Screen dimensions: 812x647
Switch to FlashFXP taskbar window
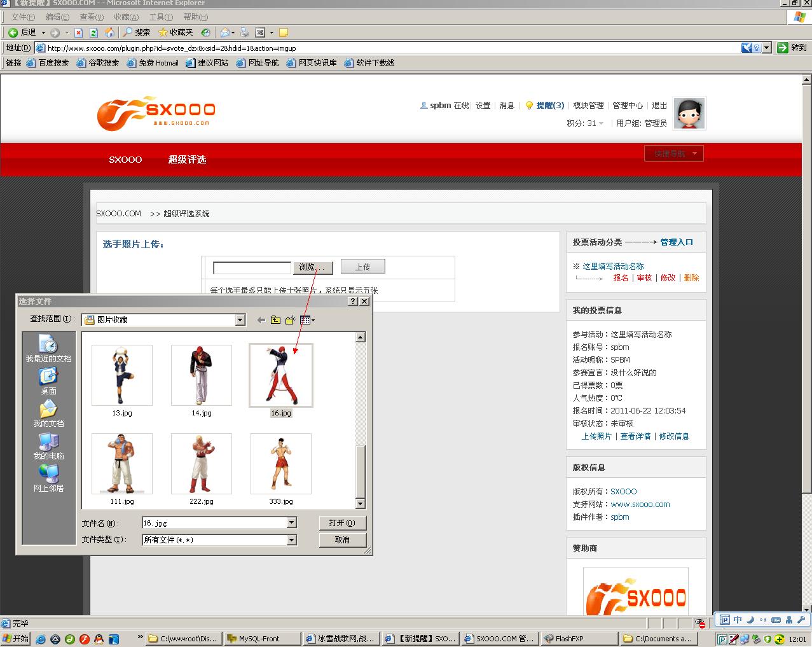coord(579,639)
